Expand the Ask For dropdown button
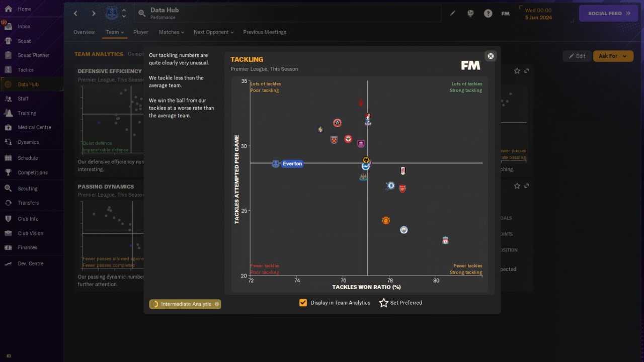 [613, 56]
